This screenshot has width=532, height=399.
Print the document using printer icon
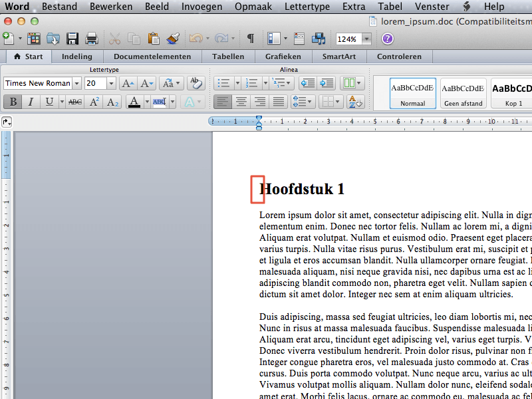click(92, 39)
